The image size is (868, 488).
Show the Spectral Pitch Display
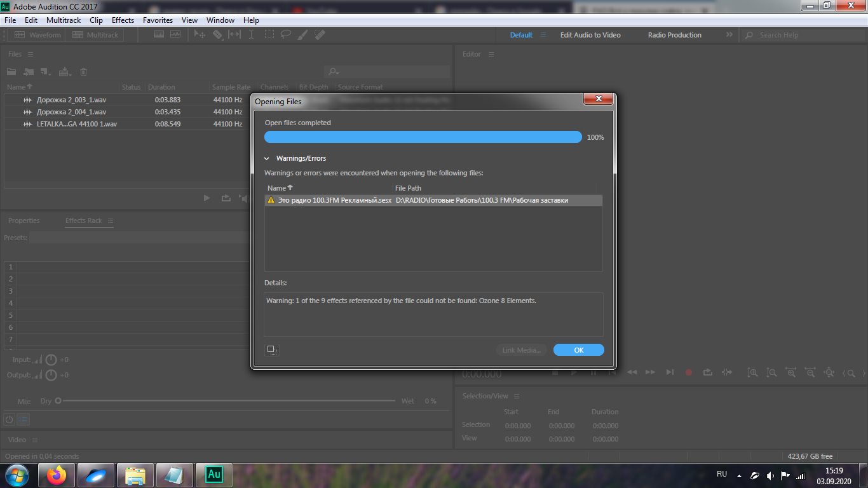click(175, 35)
